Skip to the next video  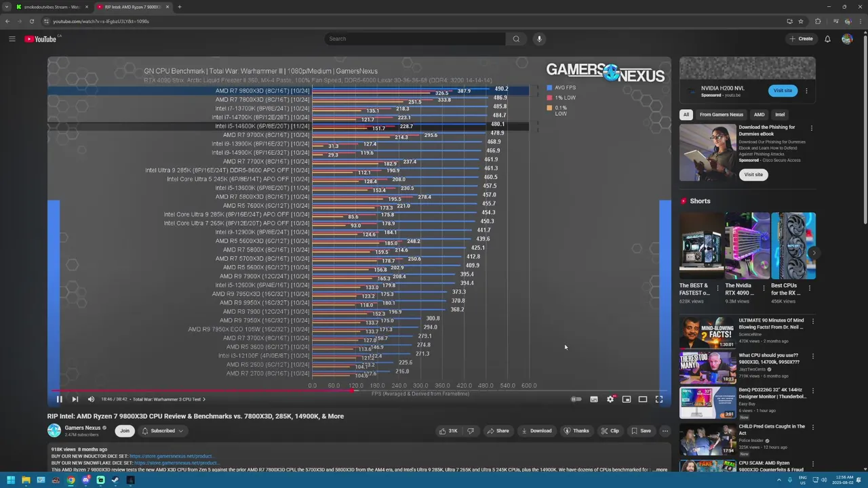coord(75,399)
